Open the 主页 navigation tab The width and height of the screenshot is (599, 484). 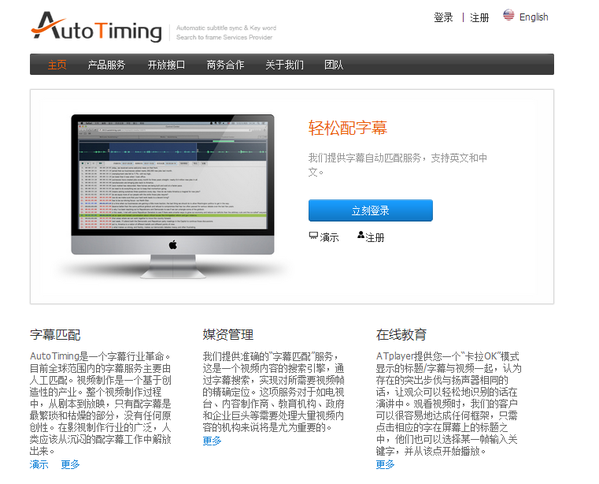57,65
